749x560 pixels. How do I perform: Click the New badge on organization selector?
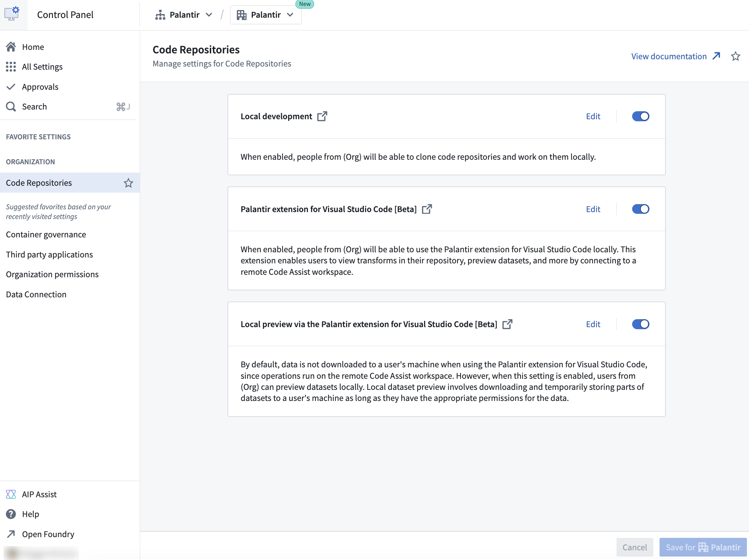pos(305,4)
